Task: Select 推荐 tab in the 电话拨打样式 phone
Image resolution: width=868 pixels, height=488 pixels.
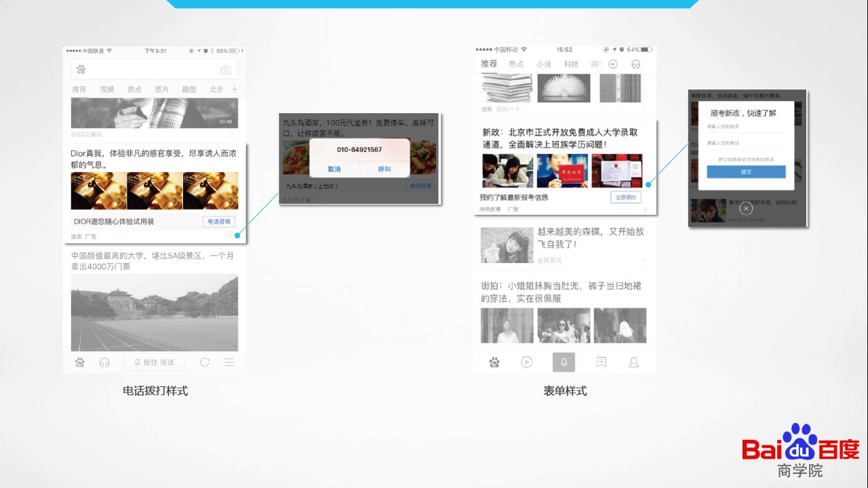Action: (79, 89)
